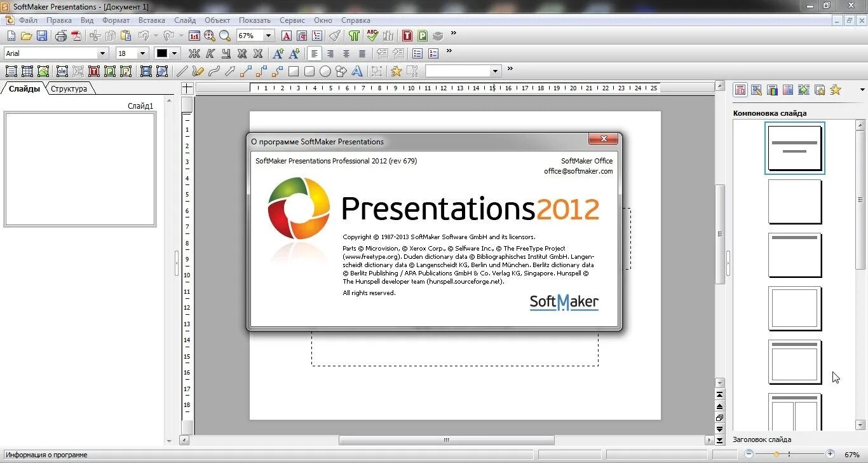The image size is (868, 463).
Task: Click the black font color swatch
Action: coord(162,53)
